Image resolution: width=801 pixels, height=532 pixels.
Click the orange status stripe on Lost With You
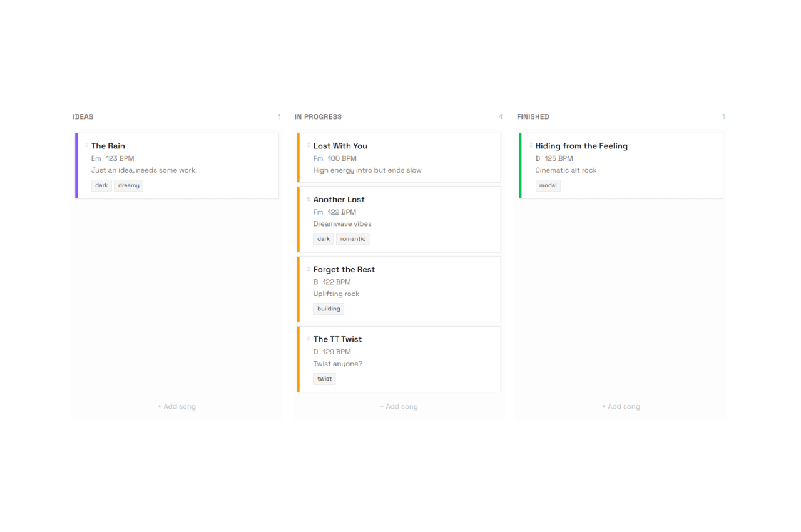click(x=298, y=158)
